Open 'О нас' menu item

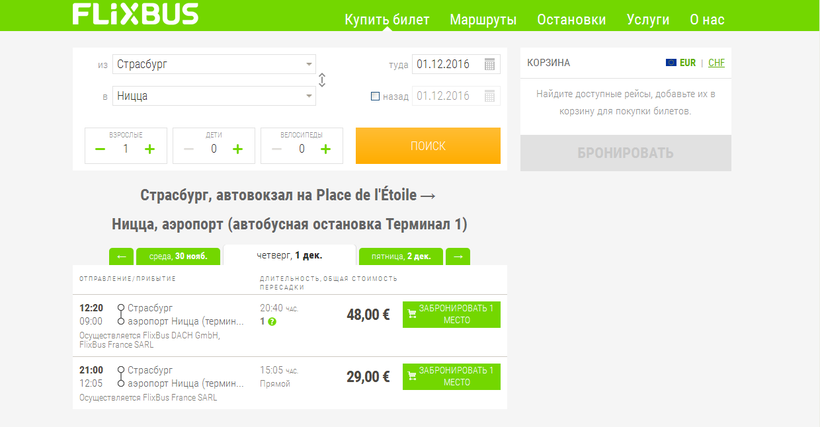click(x=707, y=20)
